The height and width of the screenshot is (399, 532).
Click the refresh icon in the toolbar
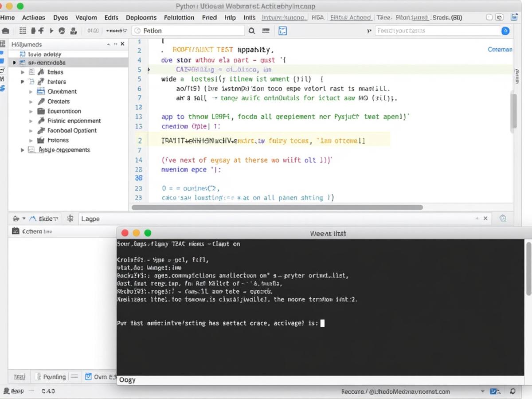point(63,30)
